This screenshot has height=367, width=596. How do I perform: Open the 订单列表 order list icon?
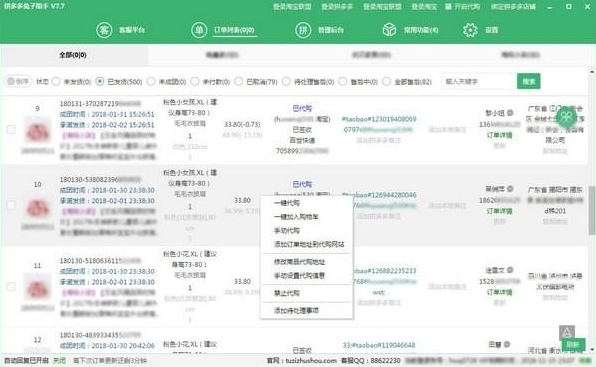pos(199,30)
